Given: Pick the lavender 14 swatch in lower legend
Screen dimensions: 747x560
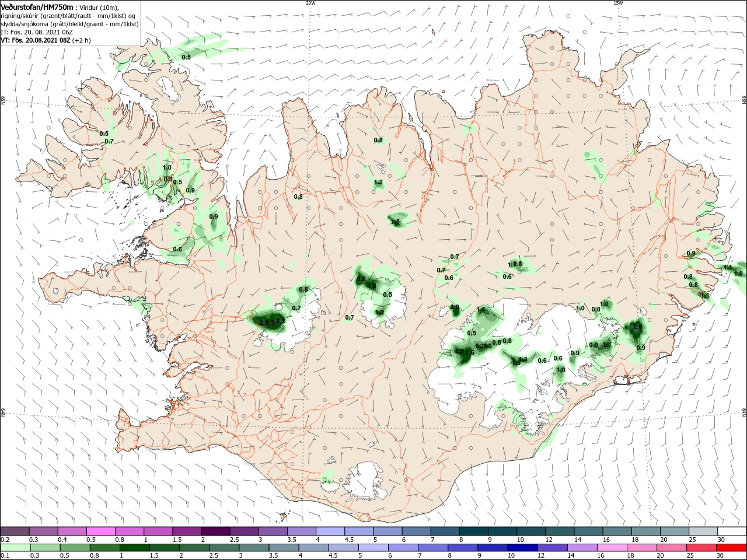Looking at the screenshot, I should (x=582, y=548).
